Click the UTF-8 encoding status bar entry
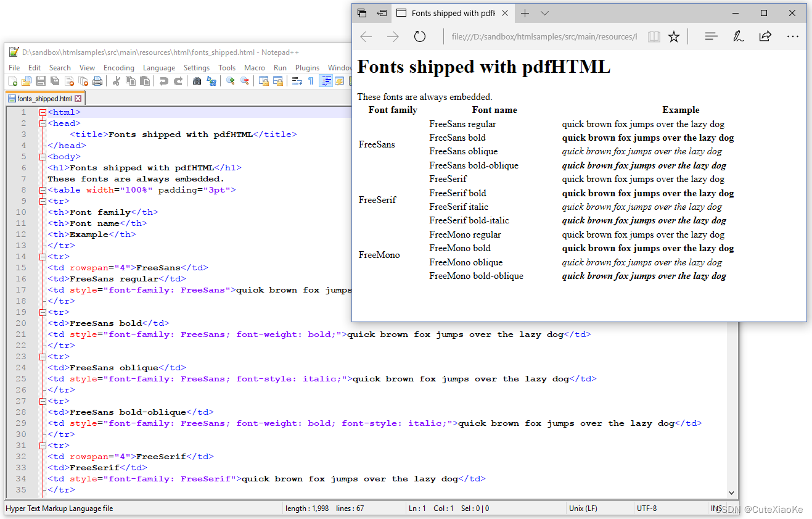 647,509
